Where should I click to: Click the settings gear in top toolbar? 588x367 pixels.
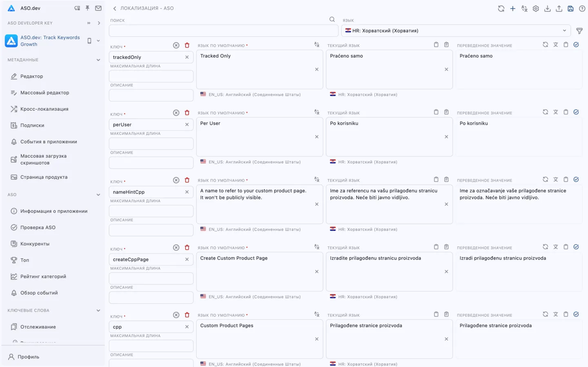coord(536,9)
